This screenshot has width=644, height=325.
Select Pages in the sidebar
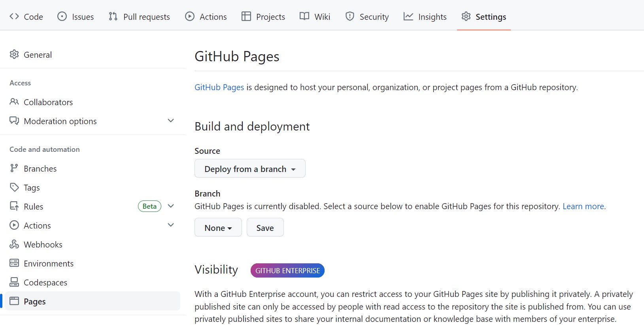pos(93,301)
